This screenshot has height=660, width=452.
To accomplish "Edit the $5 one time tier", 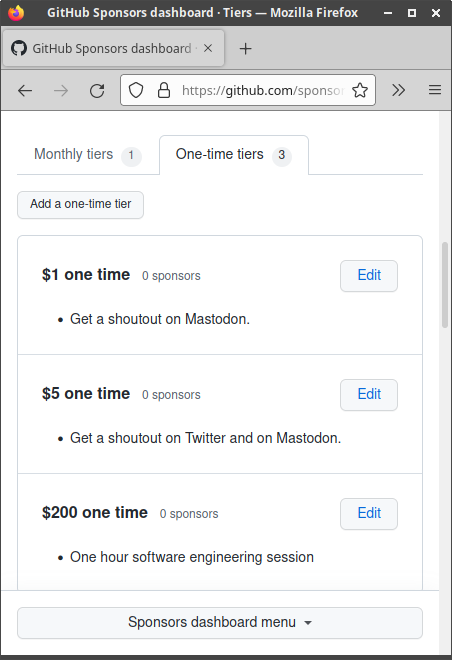I will point(369,395).
